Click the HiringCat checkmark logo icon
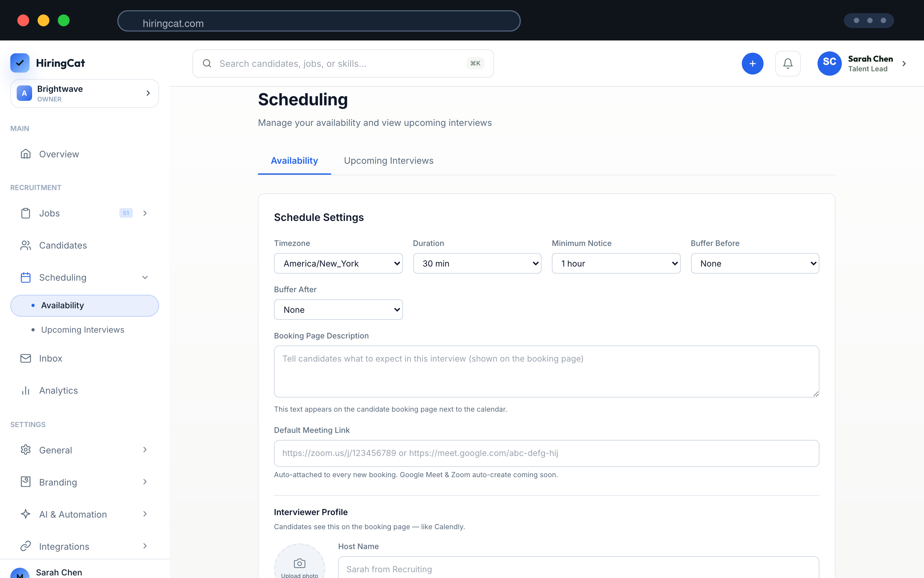 click(x=20, y=63)
